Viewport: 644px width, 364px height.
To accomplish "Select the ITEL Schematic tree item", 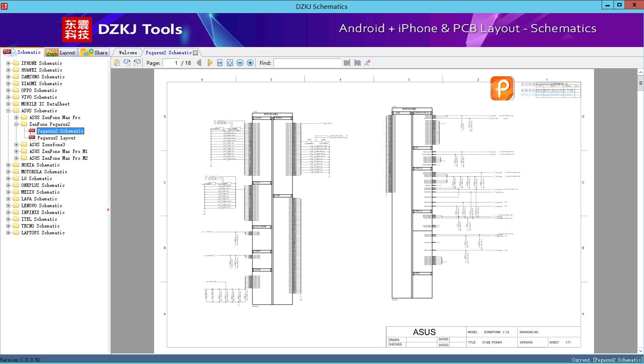I will coord(39,219).
